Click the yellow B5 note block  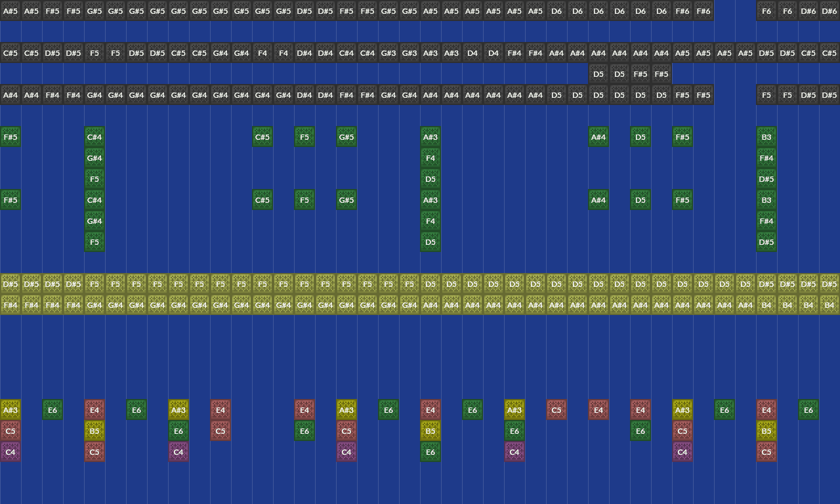pos(94,431)
